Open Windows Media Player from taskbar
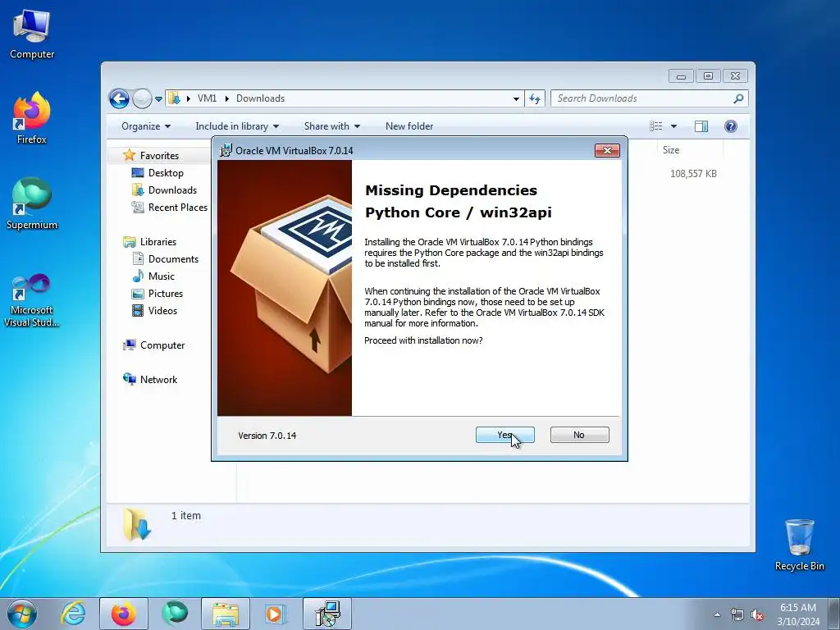Viewport: 840px width, 630px height. (276, 614)
